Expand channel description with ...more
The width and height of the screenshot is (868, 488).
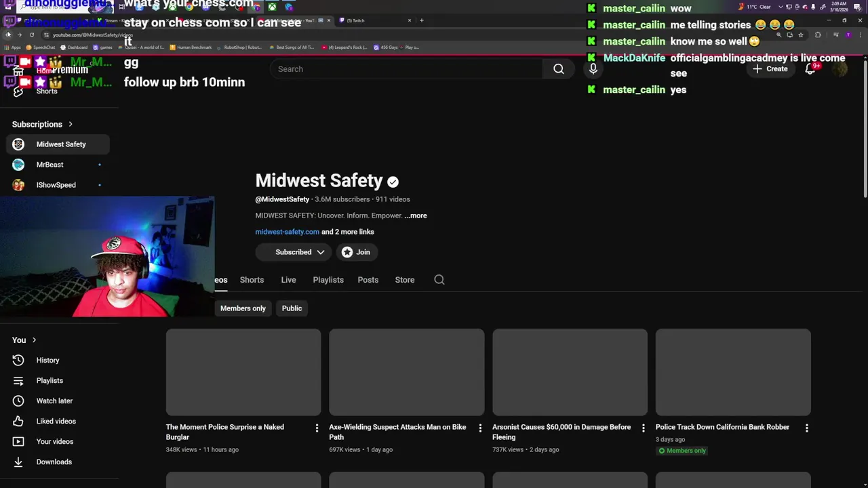(416, 216)
